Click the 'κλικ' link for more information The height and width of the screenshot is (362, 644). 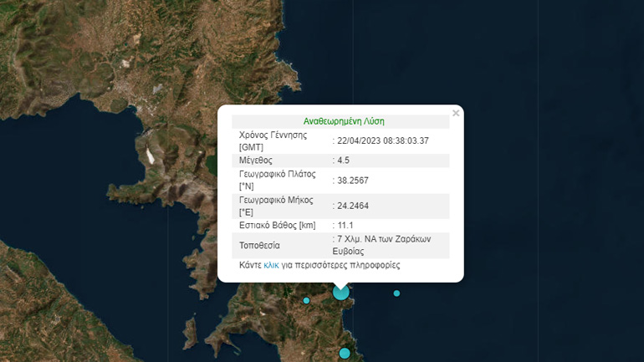[271, 265]
